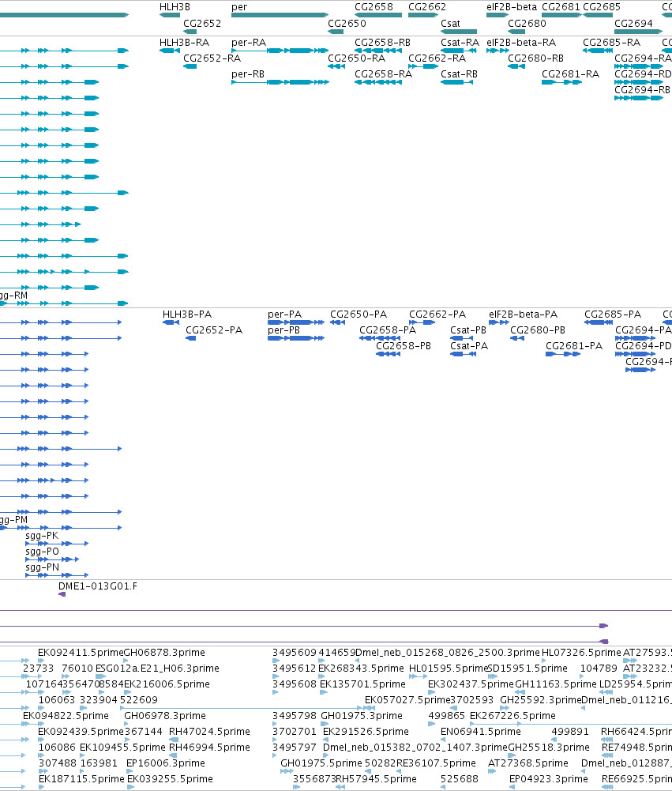Select the Csat-RB transcript label

pos(460,74)
